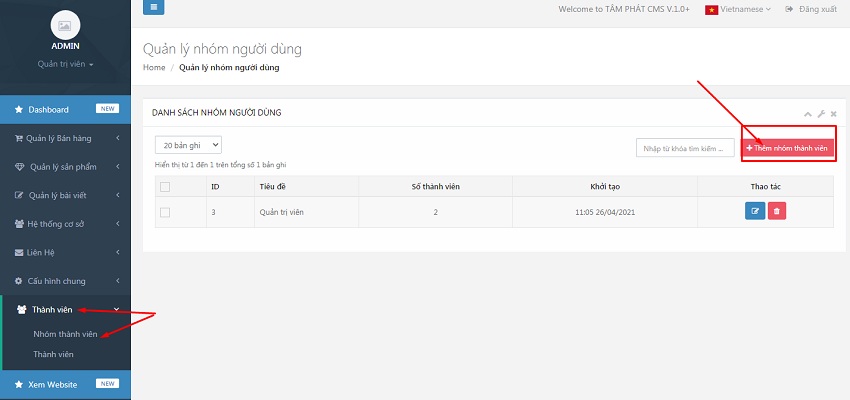Open panel settings wrench icon

[x=821, y=114]
